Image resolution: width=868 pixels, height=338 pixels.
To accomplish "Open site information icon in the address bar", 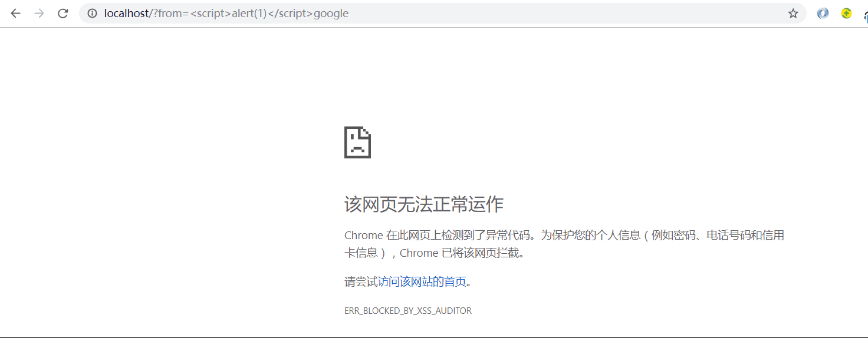I will 92,13.
